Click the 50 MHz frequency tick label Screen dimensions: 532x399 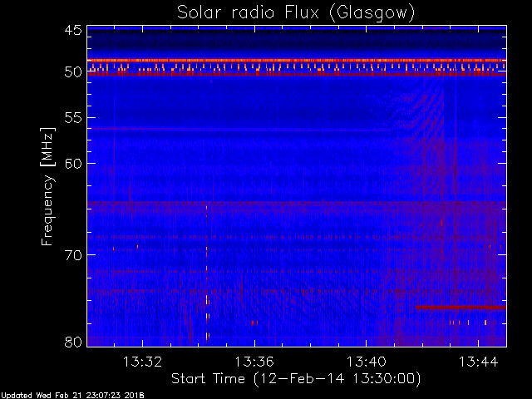click(73, 71)
